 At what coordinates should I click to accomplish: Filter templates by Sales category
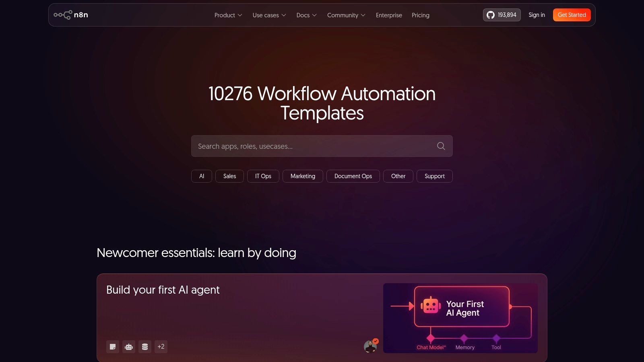[x=229, y=176]
